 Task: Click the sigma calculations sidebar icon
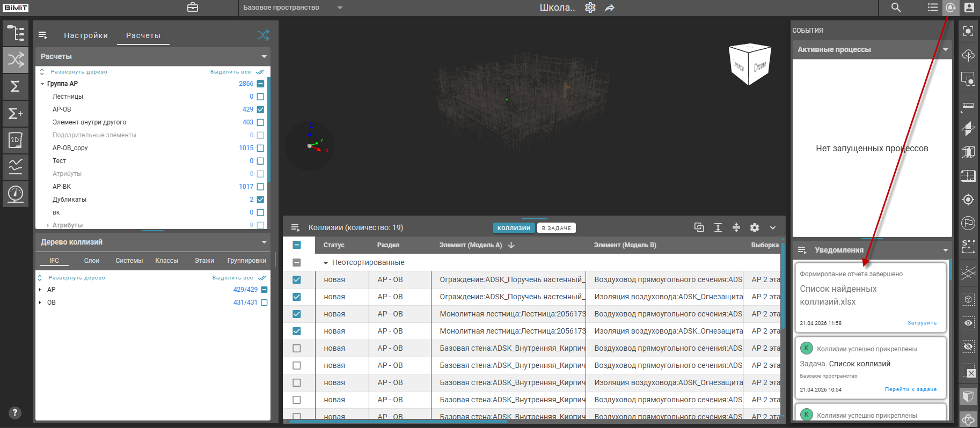16,86
